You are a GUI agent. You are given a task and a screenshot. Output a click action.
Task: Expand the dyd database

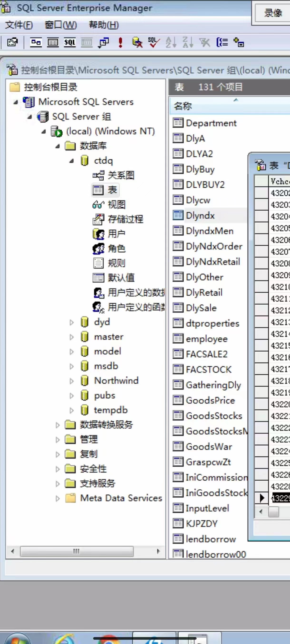[x=72, y=322]
